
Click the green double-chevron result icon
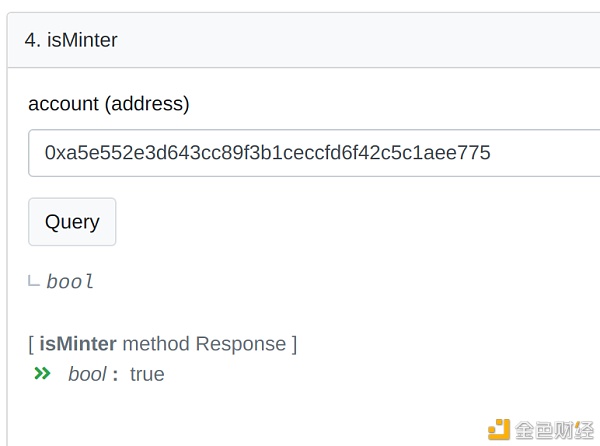coord(42,373)
